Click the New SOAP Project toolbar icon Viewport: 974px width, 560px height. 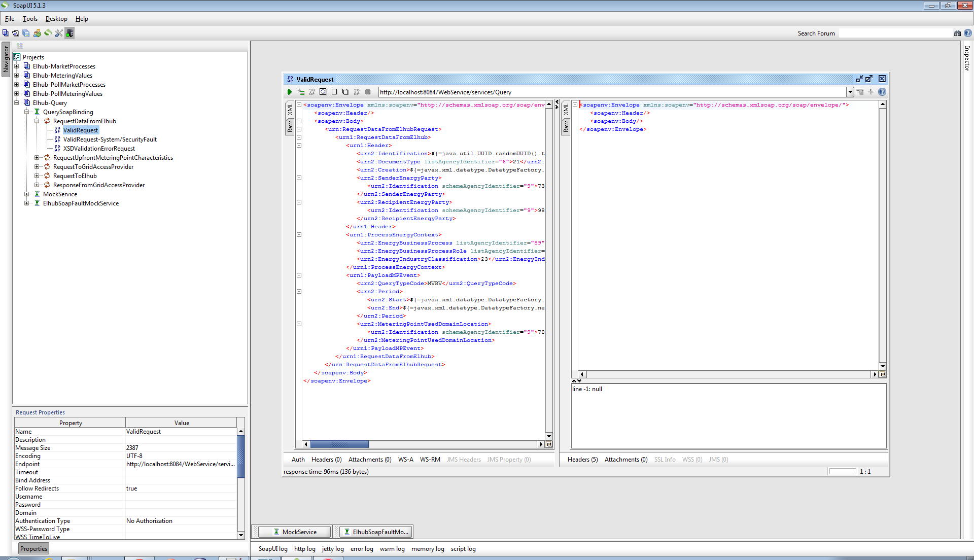pyautogui.click(x=6, y=33)
